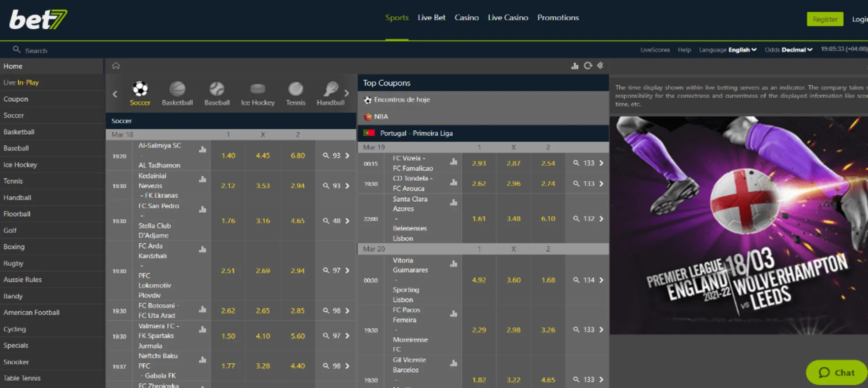This screenshot has width=868, height=388.
Task: Click the search magnifier icon
Action: pos(16,49)
